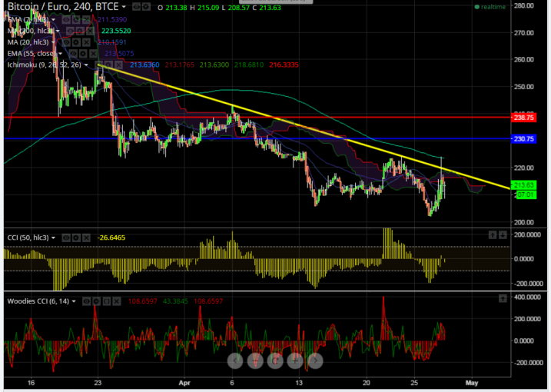The image size is (551, 392).
Task: Hide the EMA (55, close) line
Action: point(73,54)
